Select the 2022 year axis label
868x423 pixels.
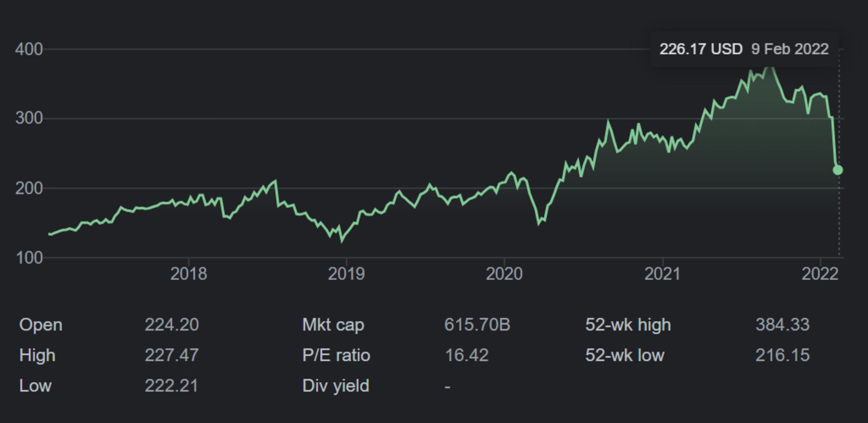click(820, 274)
